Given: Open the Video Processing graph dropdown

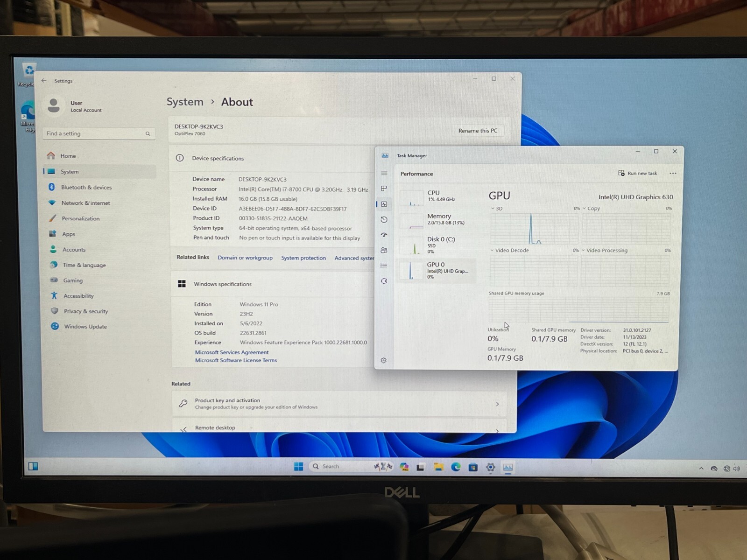Looking at the screenshot, I should pyautogui.click(x=605, y=251).
